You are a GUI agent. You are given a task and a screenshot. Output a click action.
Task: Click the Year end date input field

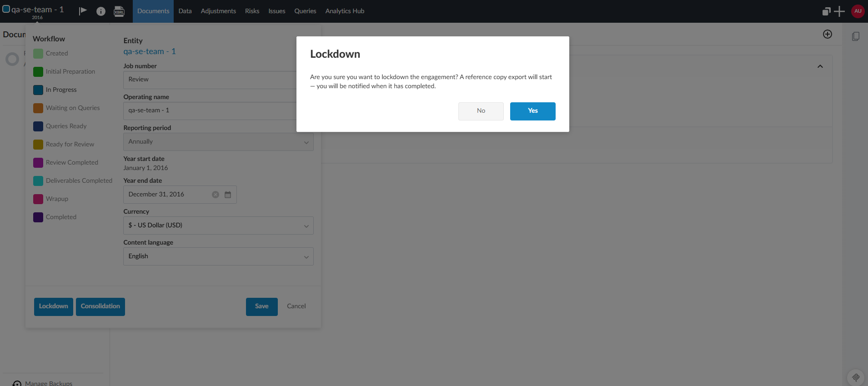tap(180, 195)
